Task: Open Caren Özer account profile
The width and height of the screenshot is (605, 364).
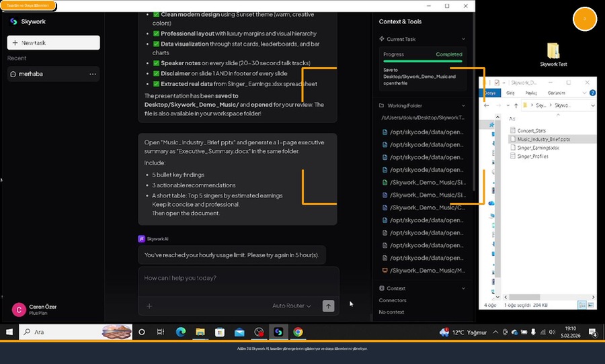Action: click(40, 310)
